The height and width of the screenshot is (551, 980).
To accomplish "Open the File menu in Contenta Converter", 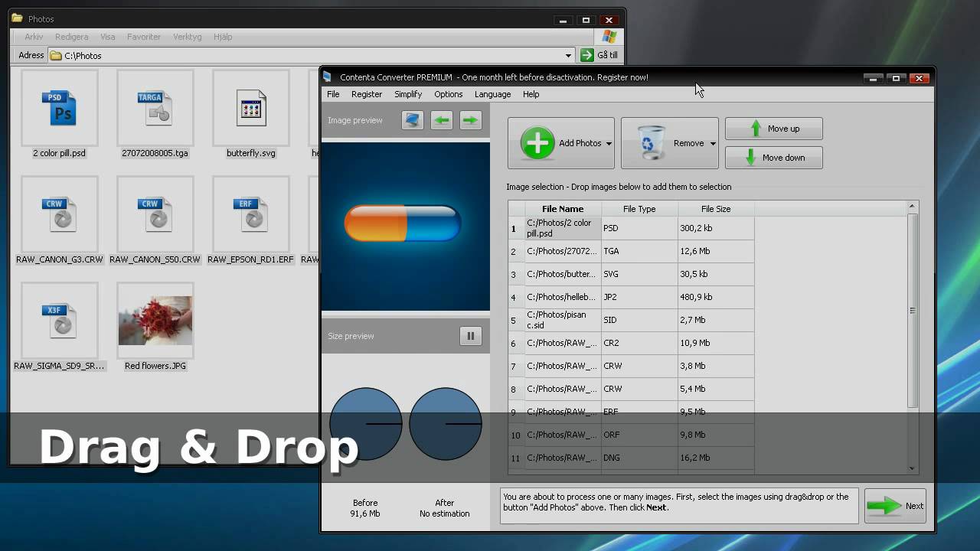I will point(333,94).
